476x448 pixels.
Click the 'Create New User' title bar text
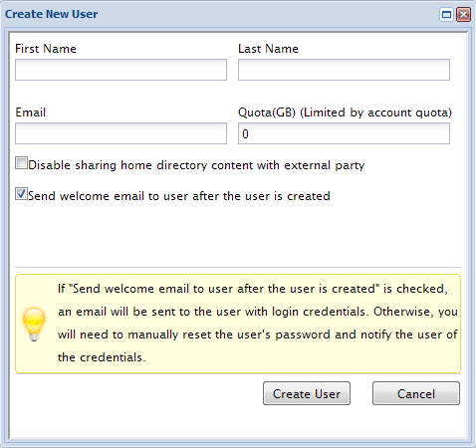(x=52, y=14)
